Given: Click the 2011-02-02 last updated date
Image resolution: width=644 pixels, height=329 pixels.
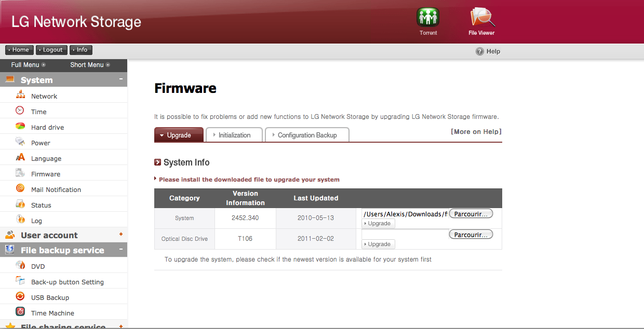Looking at the screenshot, I should 316,239.
